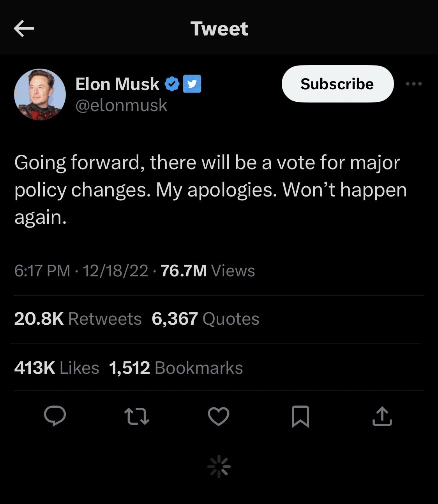Open the 1,512 Bookmarks count
The height and width of the screenshot is (504, 438).
click(x=176, y=368)
